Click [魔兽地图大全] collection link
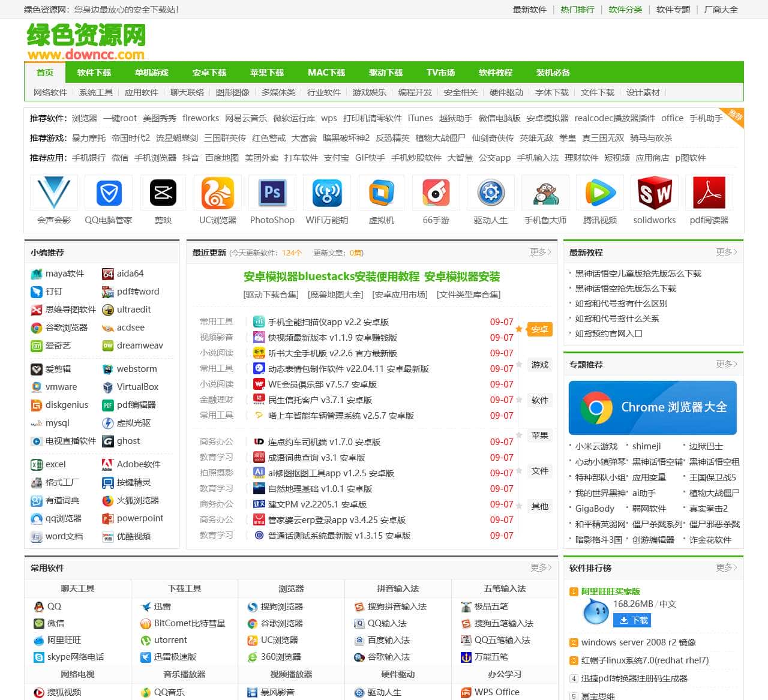Screen dimensions: 768x700 click(335, 295)
